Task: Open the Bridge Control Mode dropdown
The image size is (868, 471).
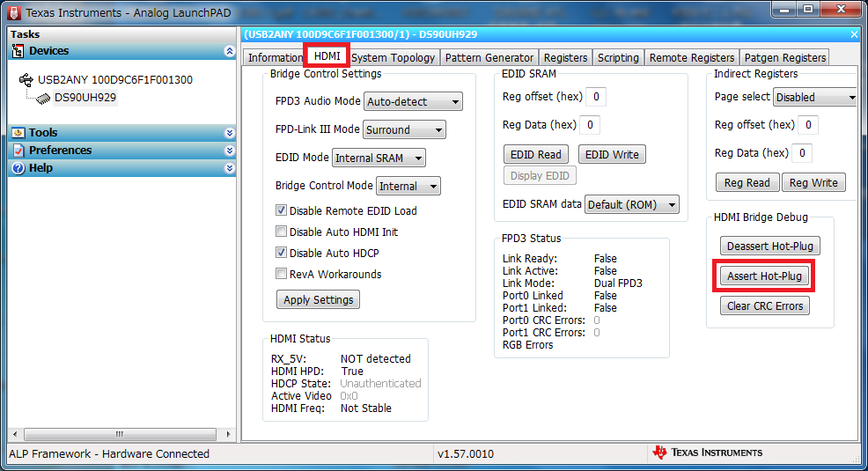Action: pos(408,187)
